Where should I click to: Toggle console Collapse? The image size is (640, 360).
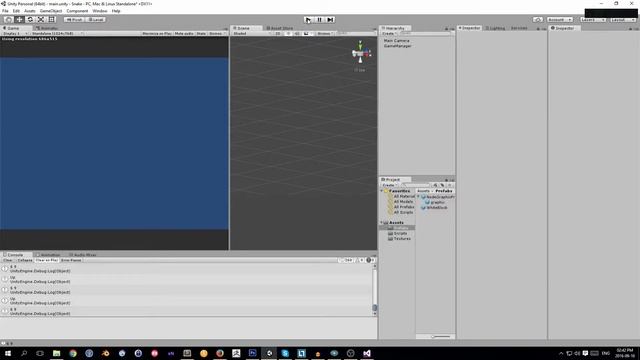[x=25, y=260]
